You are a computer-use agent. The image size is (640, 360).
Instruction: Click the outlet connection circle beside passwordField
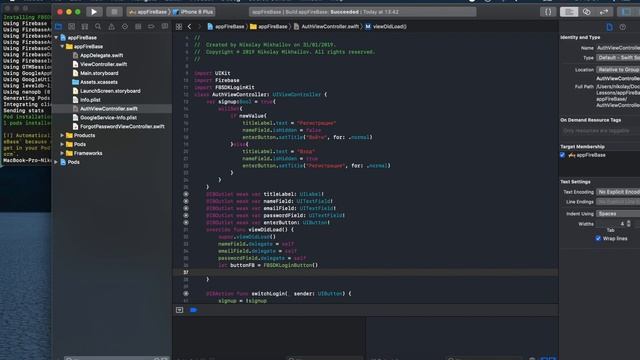pos(186,216)
